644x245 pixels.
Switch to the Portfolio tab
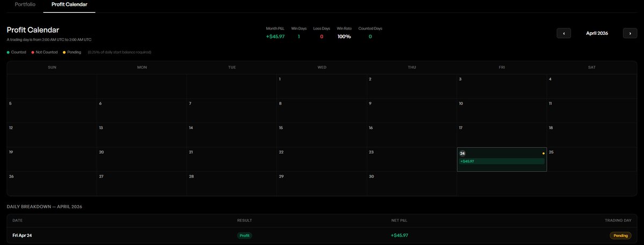tap(25, 4)
